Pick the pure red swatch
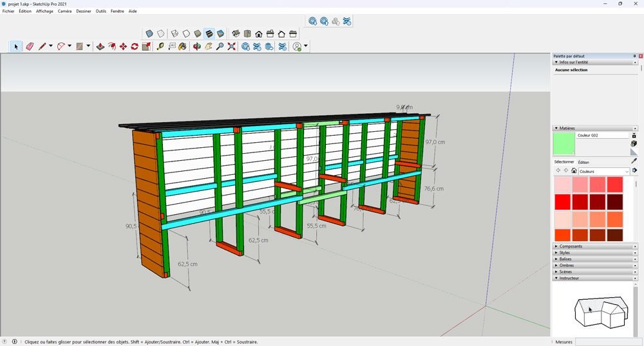 click(x=562, y=202)
